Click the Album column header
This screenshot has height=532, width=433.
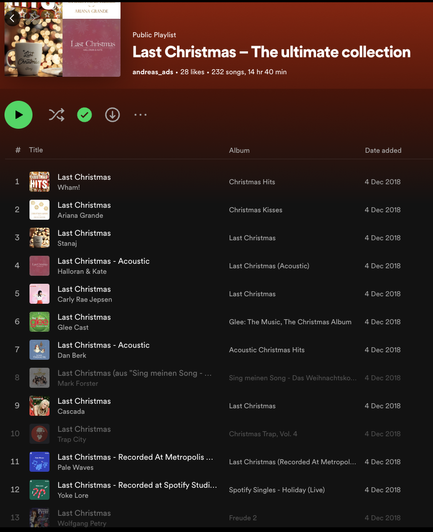(239, 150)
